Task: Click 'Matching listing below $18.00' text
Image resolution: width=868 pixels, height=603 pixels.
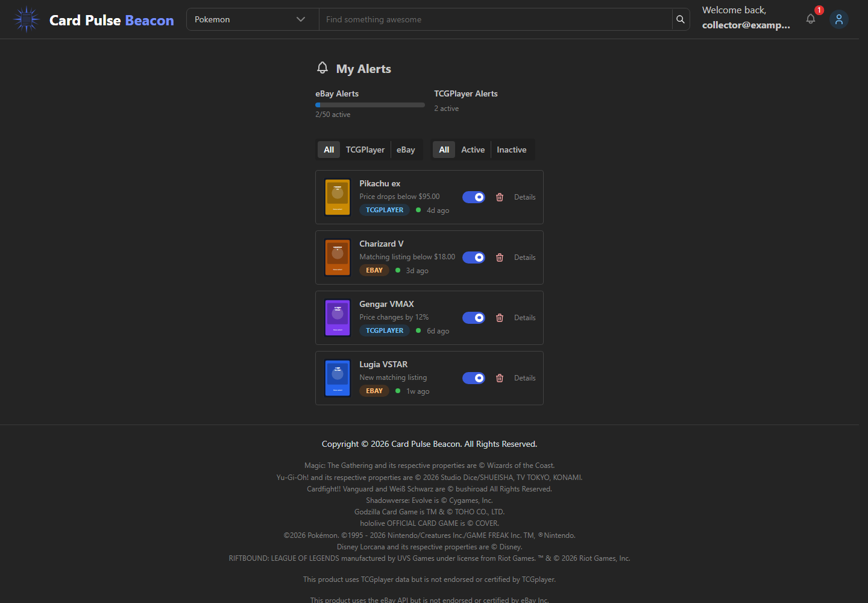Action: click(407, 257)
